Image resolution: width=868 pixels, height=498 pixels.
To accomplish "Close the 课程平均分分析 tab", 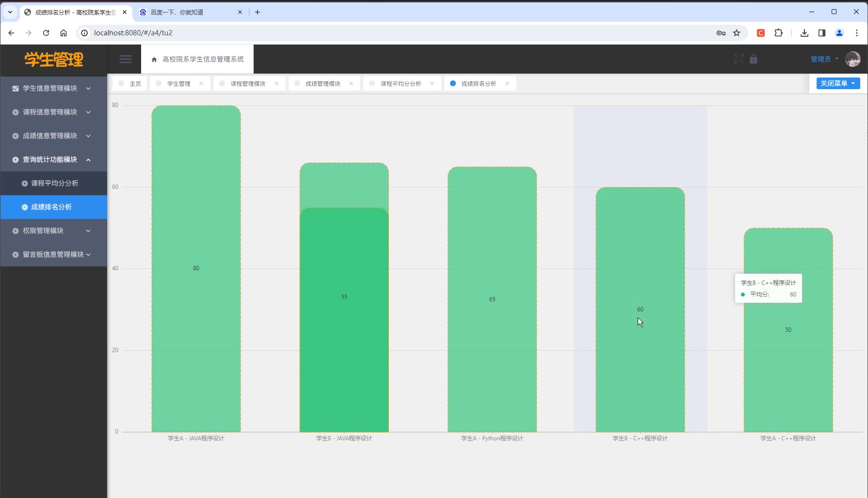I will [432, 84].
